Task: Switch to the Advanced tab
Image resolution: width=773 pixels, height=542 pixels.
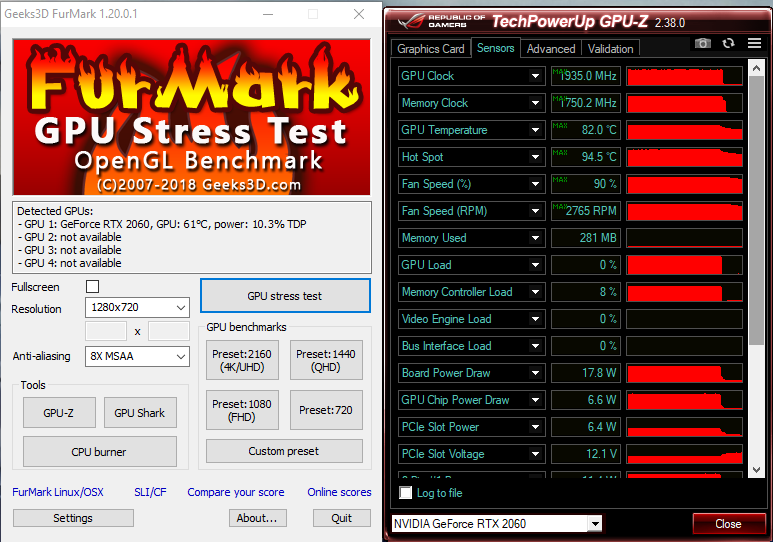Action: 551,49
